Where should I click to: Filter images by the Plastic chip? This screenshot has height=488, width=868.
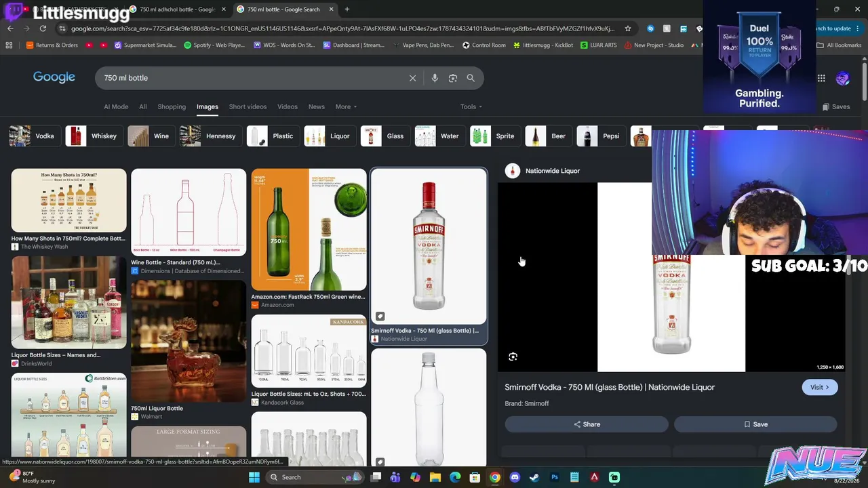pyautogui.click(x=273, y=136)
